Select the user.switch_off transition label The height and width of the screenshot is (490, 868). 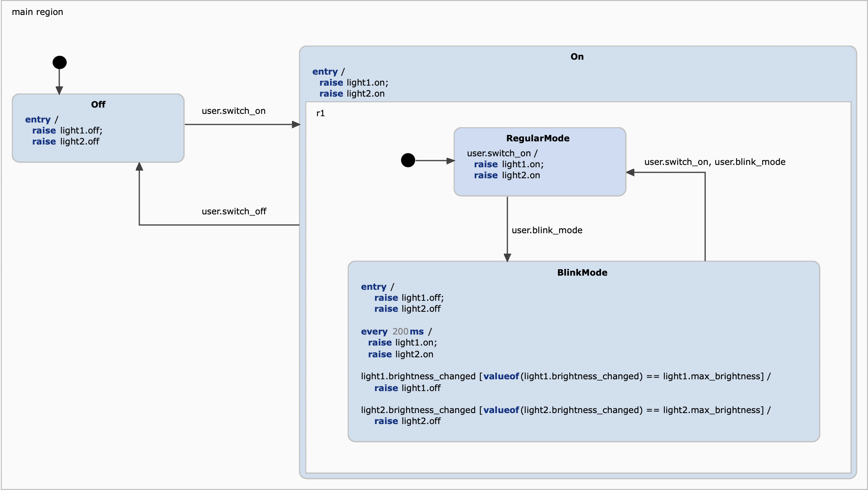point(234,212)
